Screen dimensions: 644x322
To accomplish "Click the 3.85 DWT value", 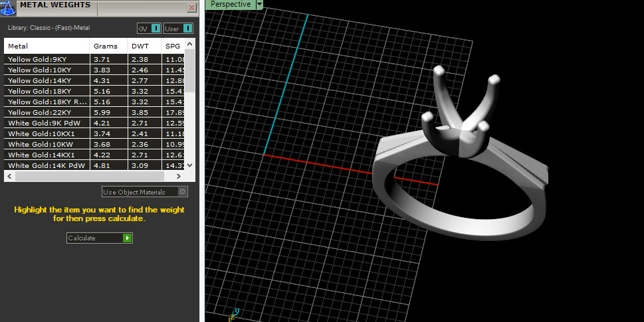I will point(140,112).
